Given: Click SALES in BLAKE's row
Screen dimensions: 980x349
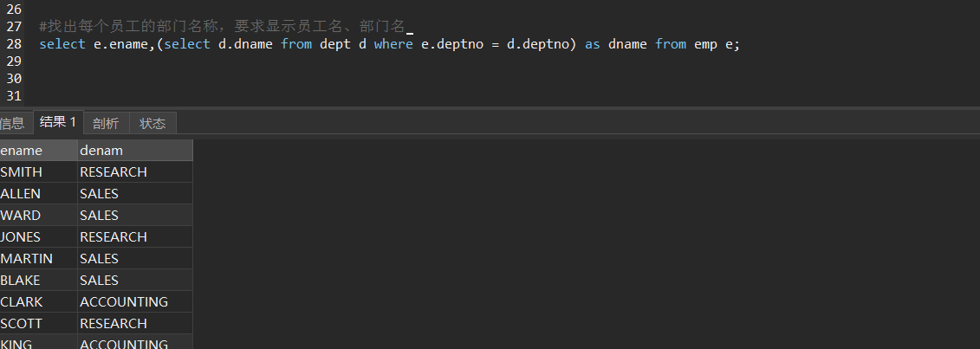Looking at the screenshot, I should pyautogui.click(x=135, y=281).
